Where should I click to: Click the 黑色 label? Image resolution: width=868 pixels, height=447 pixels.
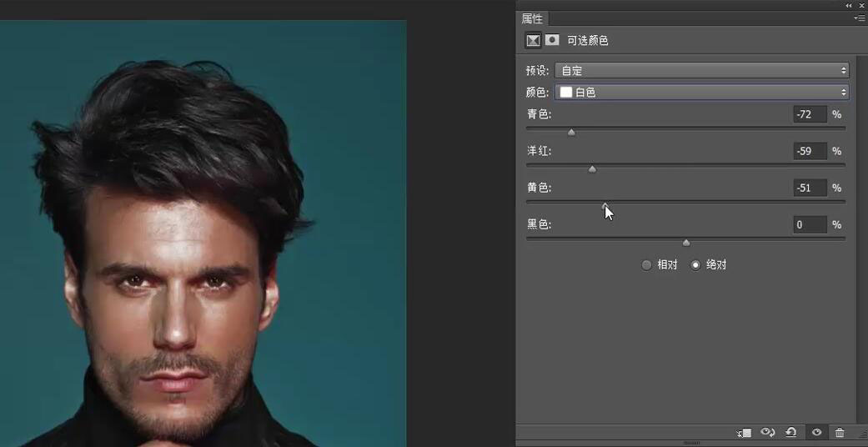click(539, 225)
